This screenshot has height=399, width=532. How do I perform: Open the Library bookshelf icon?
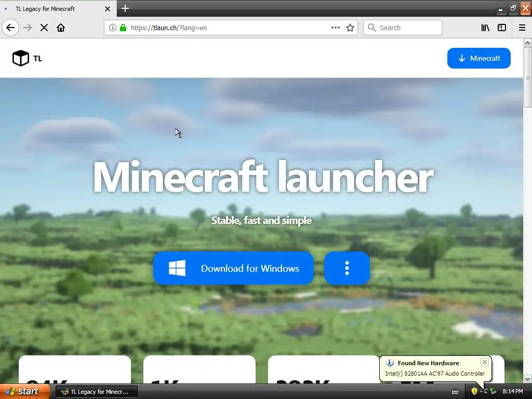pos(485,28)
